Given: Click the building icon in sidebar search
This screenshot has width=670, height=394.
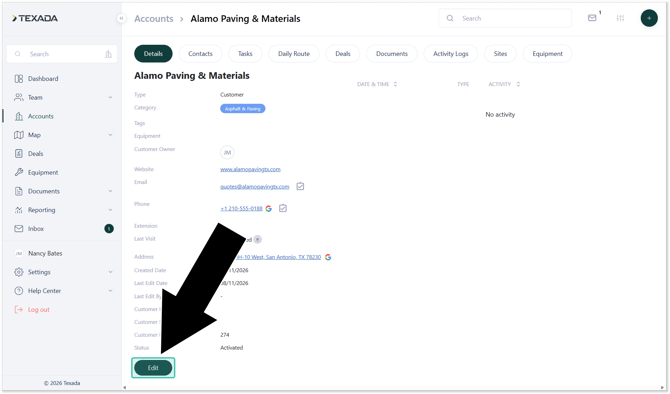Looking at the screenshot, I should (108, 54).
